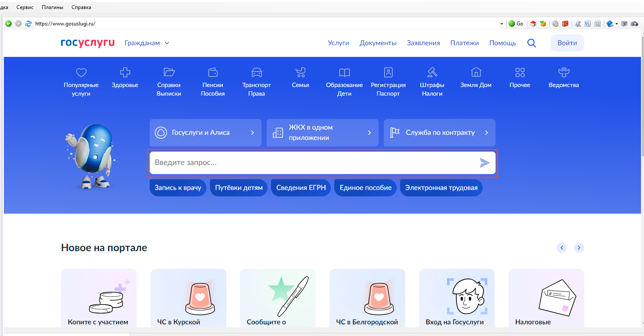Open the ЧС в Белгородской card
This screenshot has width=644, height=336.
367,298
